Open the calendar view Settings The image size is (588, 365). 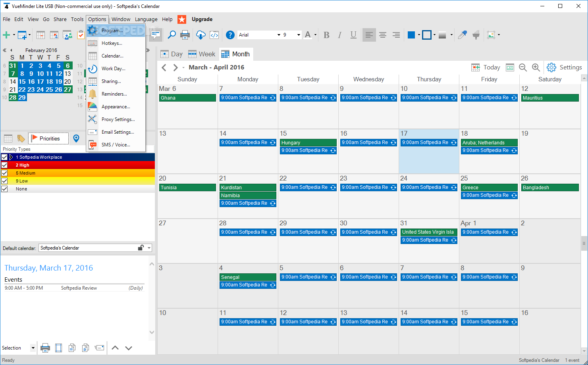(564, 67)
